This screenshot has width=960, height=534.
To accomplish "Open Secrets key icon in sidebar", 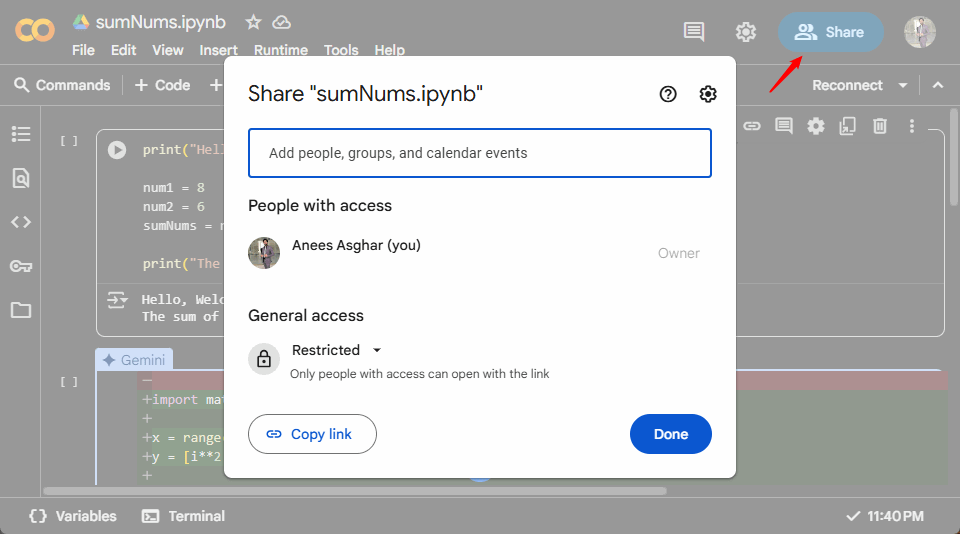I will click(x=21, y=266).
